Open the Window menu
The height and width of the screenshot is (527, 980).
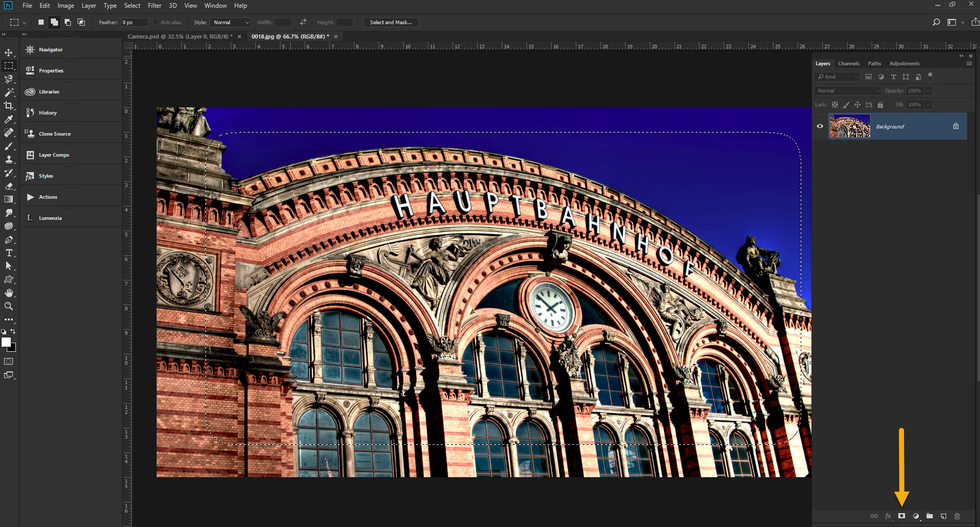tap(216, 6)
